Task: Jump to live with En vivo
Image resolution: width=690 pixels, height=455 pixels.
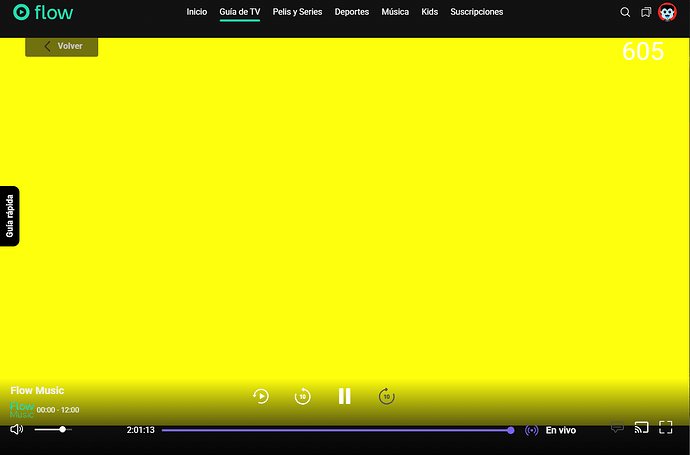Action: click(x=560, y=430)
